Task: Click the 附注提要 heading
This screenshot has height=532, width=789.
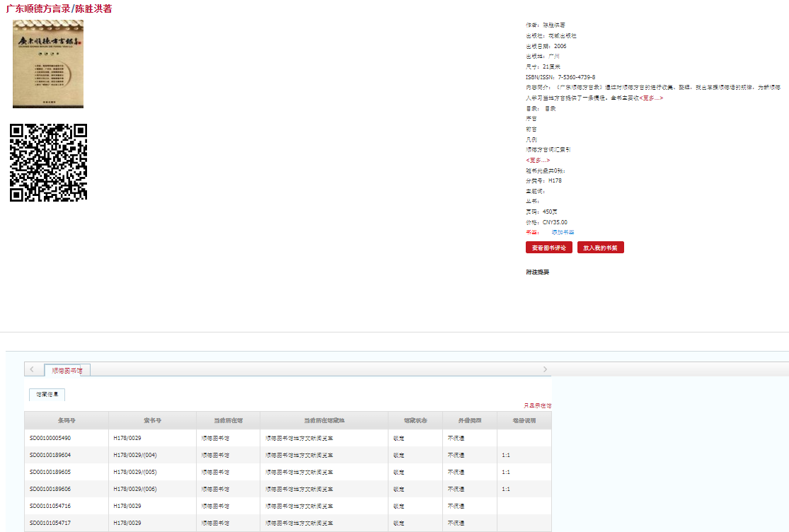Action: coord(537,272)
